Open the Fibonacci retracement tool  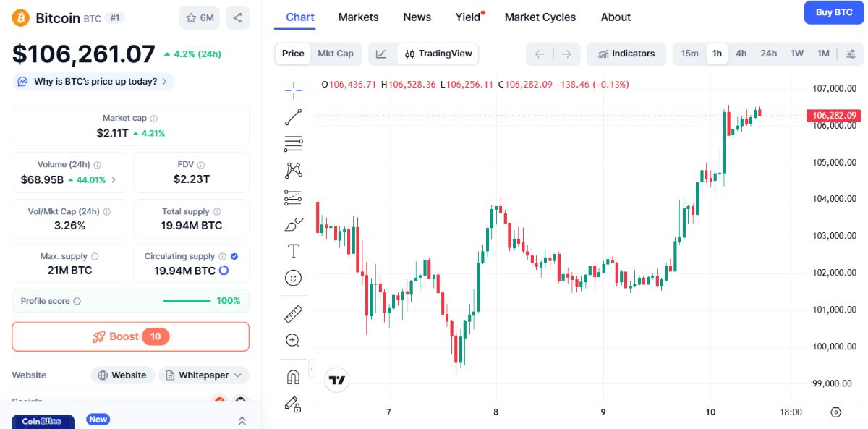pyautogui.click(x=293, y=143)
